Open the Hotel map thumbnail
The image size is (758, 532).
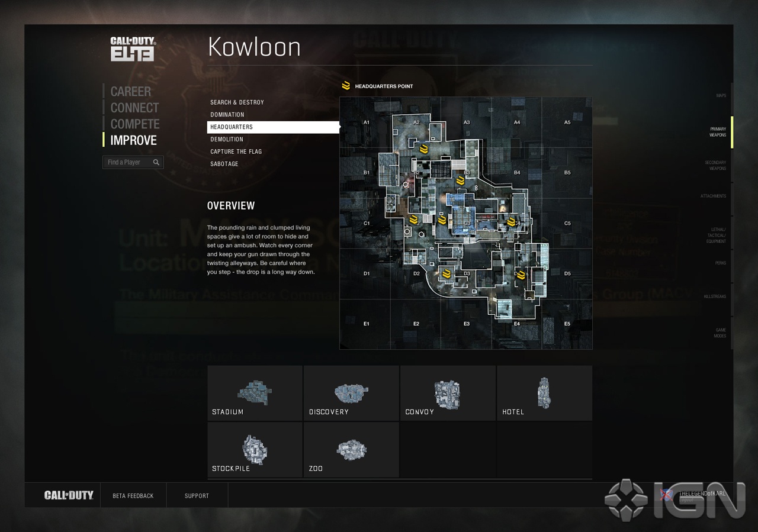pos(544,393)
